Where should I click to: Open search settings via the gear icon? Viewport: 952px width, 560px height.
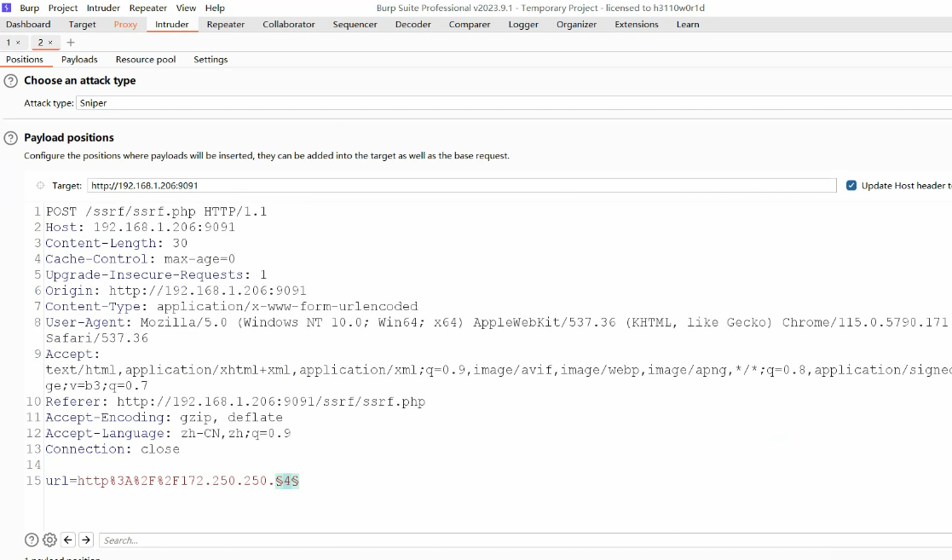coord(49,540)
